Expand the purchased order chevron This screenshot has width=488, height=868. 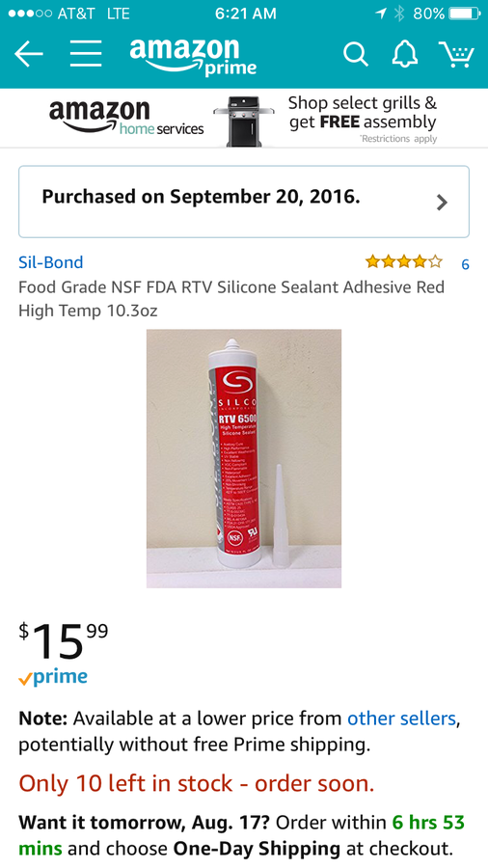(442, 203)
